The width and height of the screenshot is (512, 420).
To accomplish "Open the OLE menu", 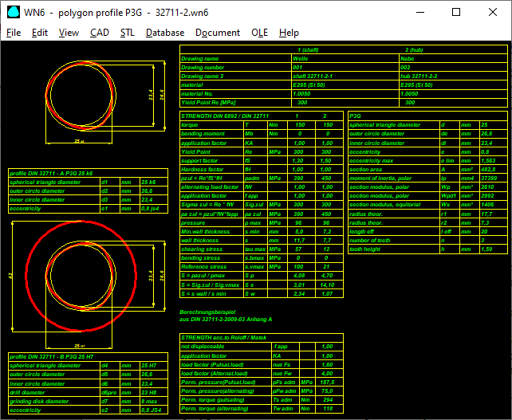I will click(260, 33).
